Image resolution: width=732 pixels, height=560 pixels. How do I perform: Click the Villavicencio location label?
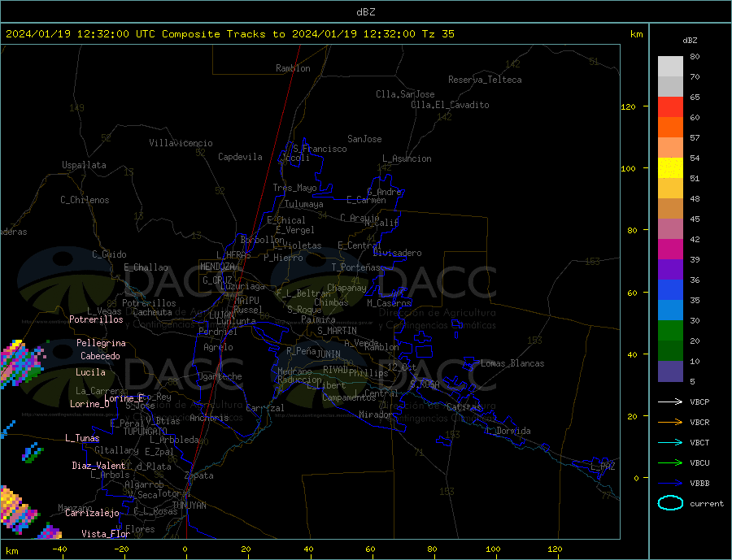(181, 143)
